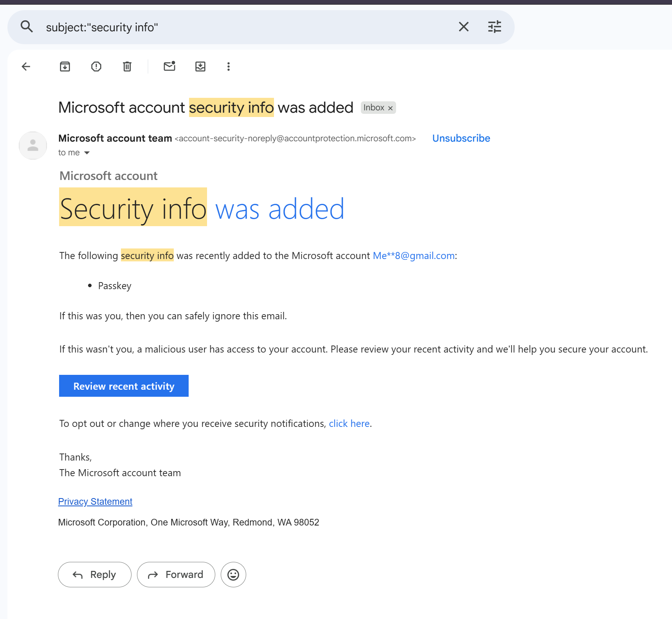Move email to inbox icon

point(200,67)
